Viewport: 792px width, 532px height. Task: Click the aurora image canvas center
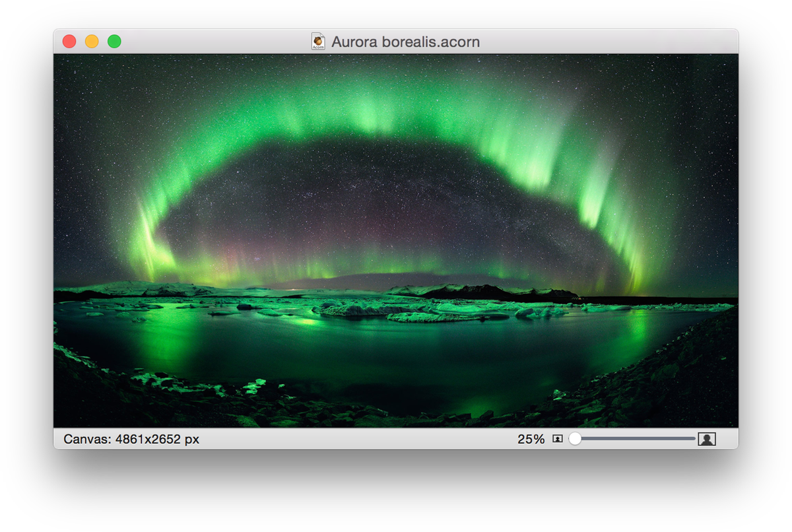coord(396,241)
